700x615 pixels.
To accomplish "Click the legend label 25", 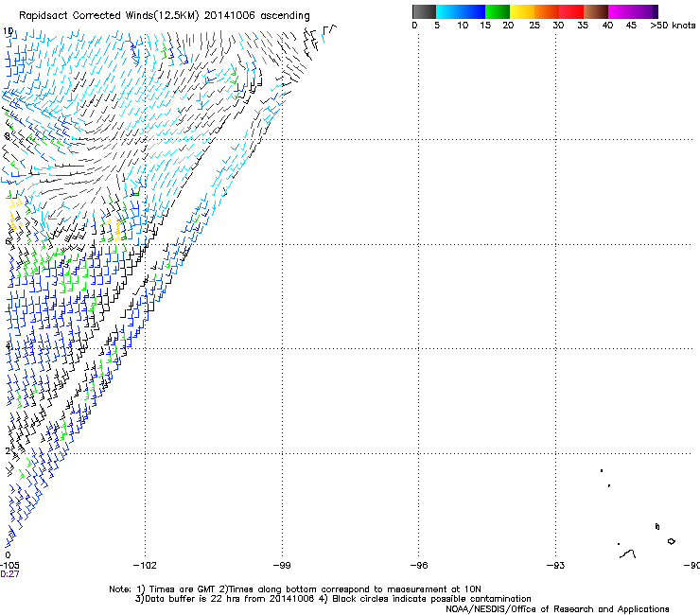I will pyautogui.click(x=534, y=26).
